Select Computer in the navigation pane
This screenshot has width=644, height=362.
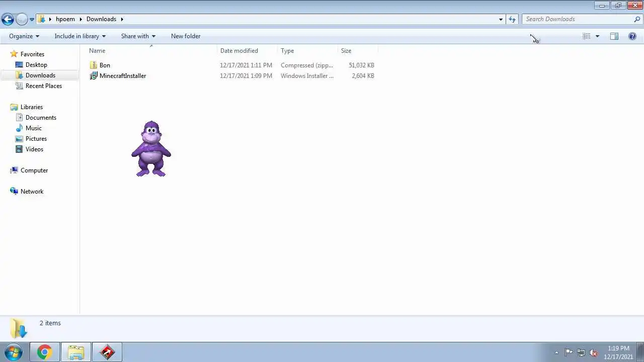pos(34,170)
